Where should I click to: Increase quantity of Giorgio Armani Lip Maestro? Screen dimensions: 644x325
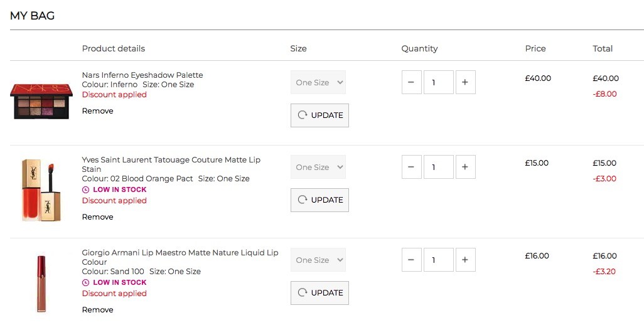coord(465,260)
